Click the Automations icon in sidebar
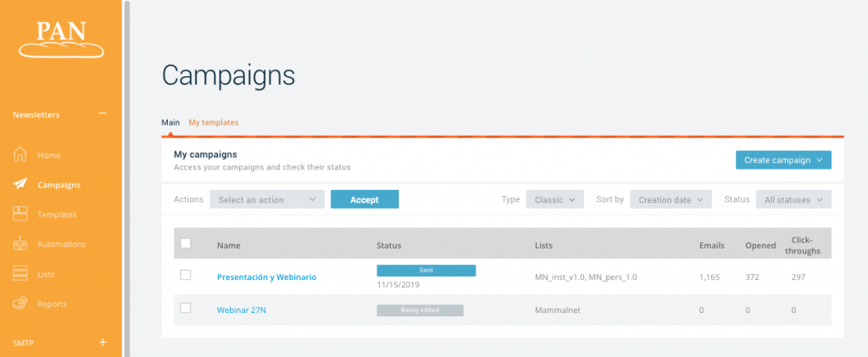 (x=21, y=244)
